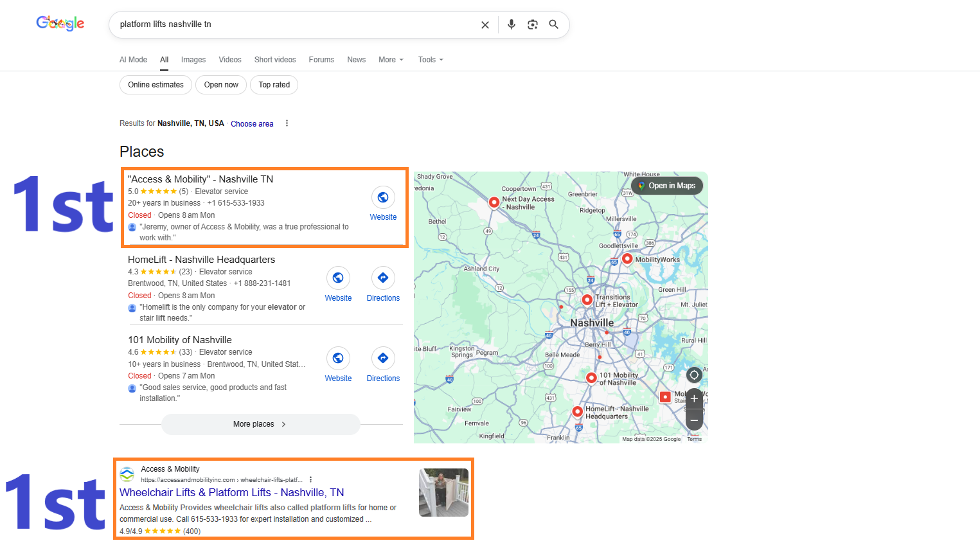
Task: Click the "Jeremy, owner of Access & Mobility" review snippet
Action: tap(244, 232)
